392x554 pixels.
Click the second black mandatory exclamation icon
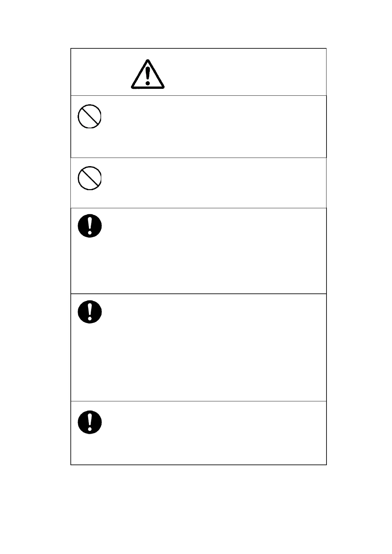tap(90, 312)
